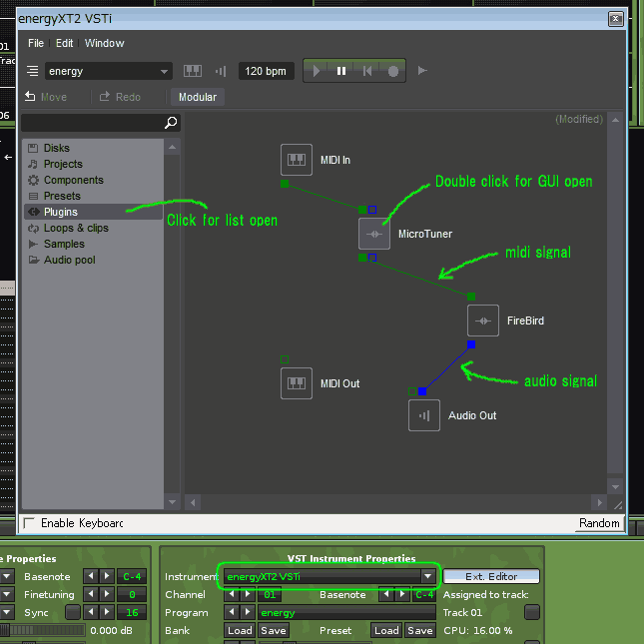The width and height of the screenshot is (644, 644).
Task: Select Loops & clips in the browser
Action: pos(93,228)
